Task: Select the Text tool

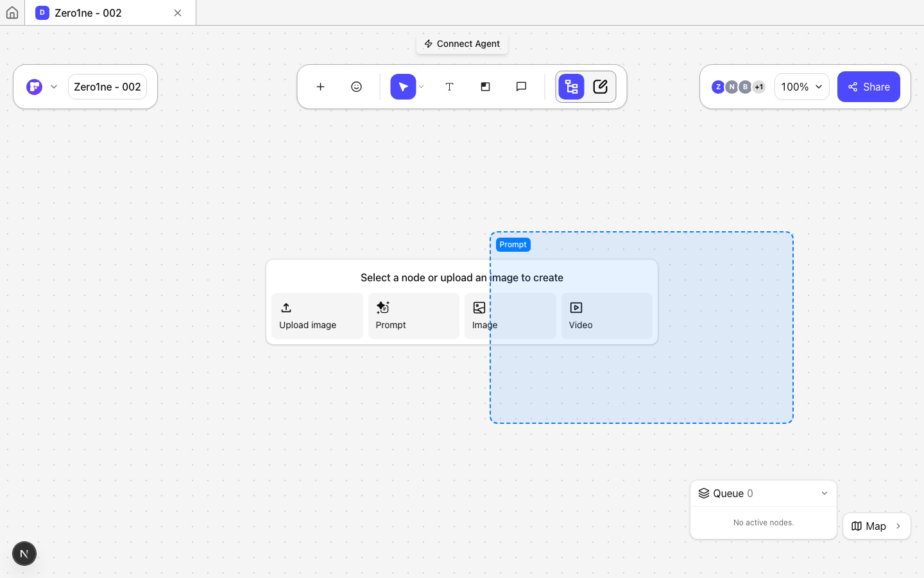Action: pyautogui.click(x=449, y=87)
